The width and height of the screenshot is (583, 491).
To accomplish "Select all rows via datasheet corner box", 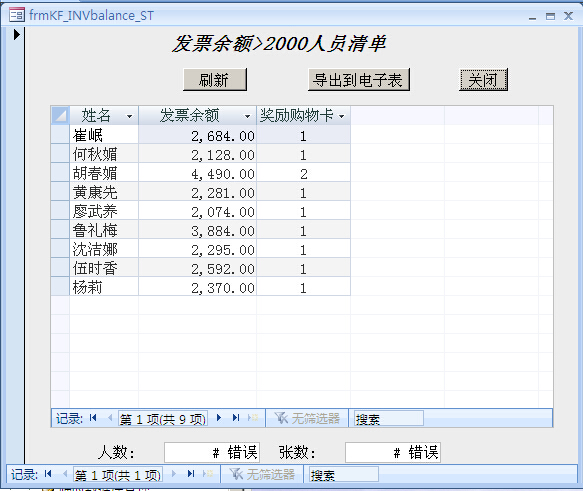I will click(60, 115).
